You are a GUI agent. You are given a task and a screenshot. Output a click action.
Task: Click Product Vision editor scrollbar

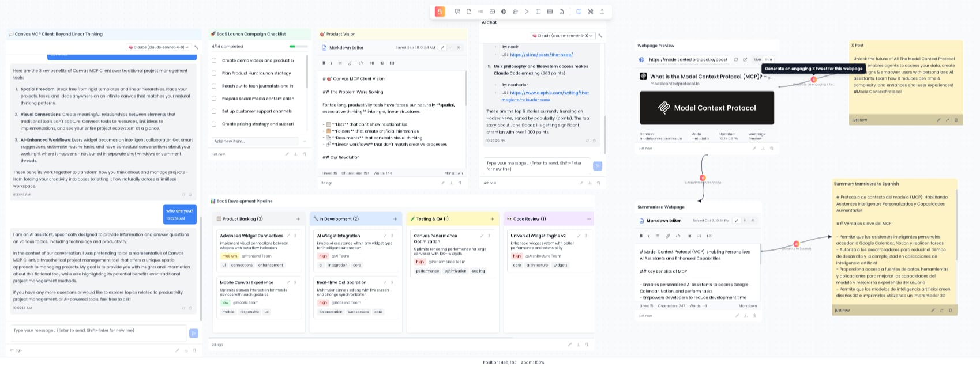[x=465, y=89]
